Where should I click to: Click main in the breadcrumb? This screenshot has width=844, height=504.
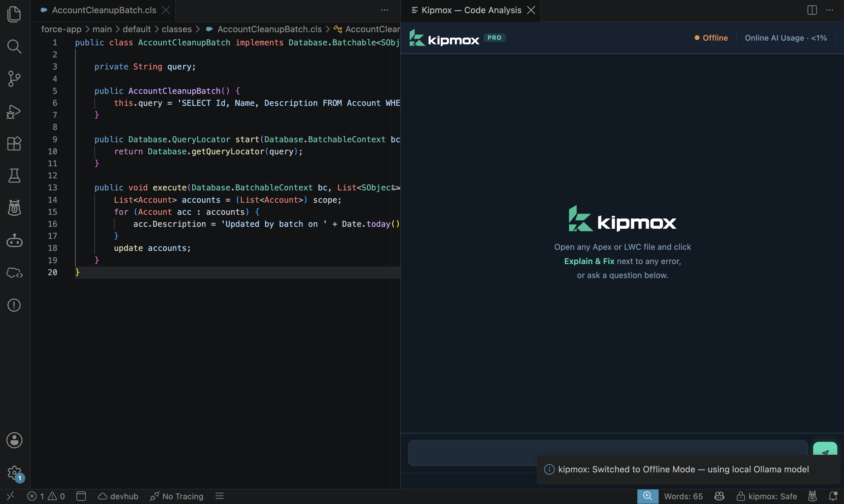[x=102, y=29]
